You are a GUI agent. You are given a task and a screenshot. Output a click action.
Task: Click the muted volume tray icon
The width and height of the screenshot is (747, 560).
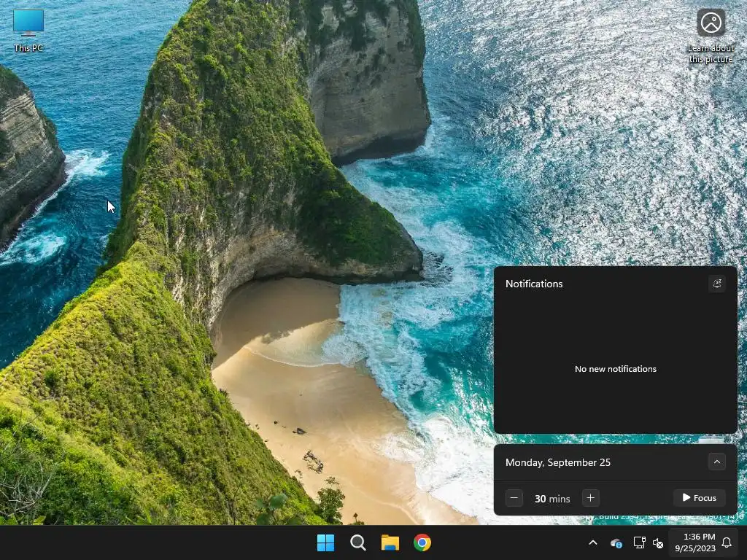tap(658, 542)
